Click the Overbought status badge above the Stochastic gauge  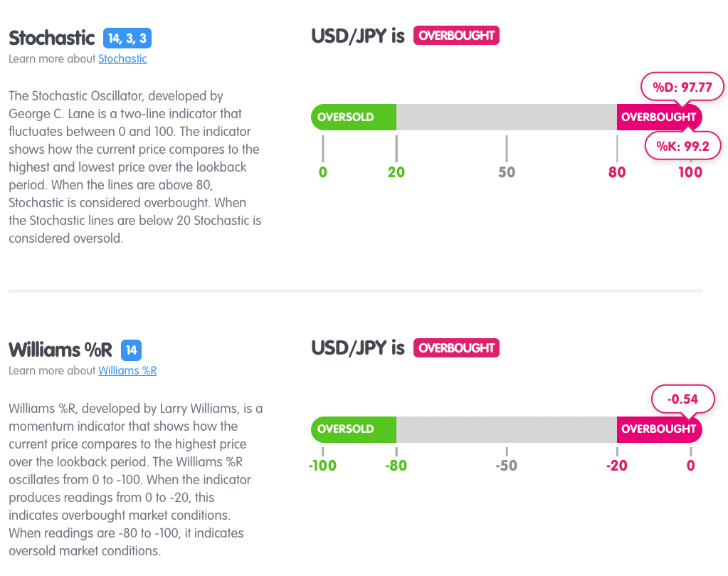456,36
